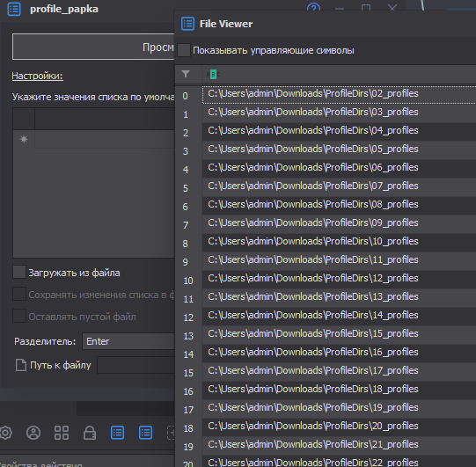Click the ABC text column header icon
Image resolution: width=476 pixels, height=467 pixels.
click(213, 74)
